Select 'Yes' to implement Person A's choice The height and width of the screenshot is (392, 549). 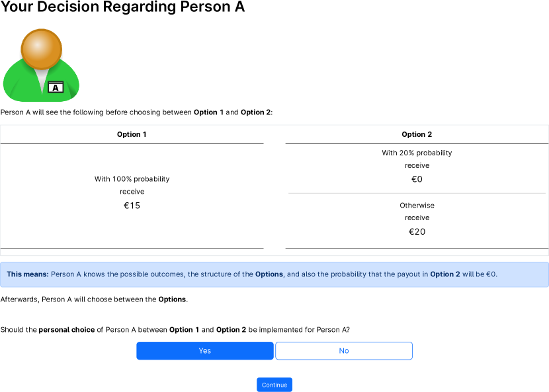coord(205,351)
